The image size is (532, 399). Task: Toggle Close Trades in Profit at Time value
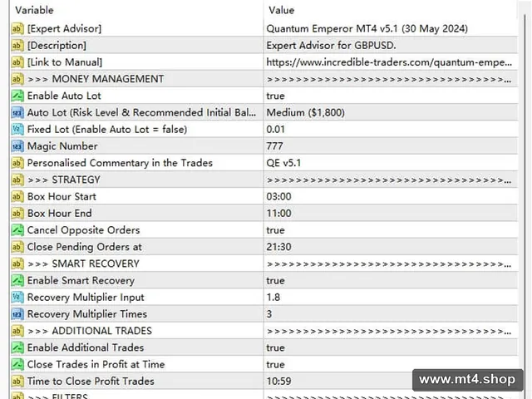(x=391, y=364)
